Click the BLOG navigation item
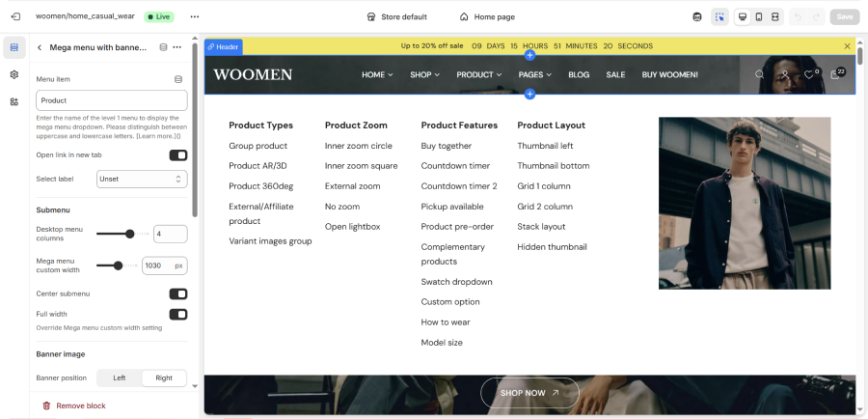This screenshot has height=419, width=868. click(579, 74)
